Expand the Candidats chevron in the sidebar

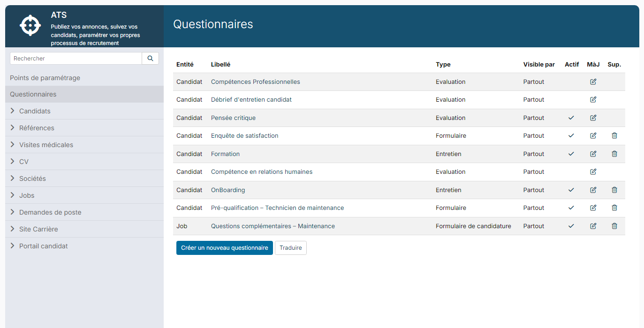tap(13, 111)
